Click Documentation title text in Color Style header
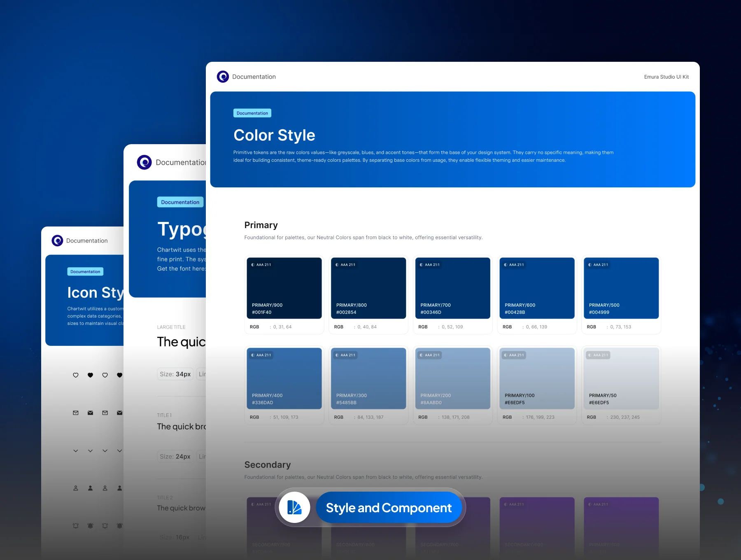Viewport: 741px width, 560px height. 254,77
